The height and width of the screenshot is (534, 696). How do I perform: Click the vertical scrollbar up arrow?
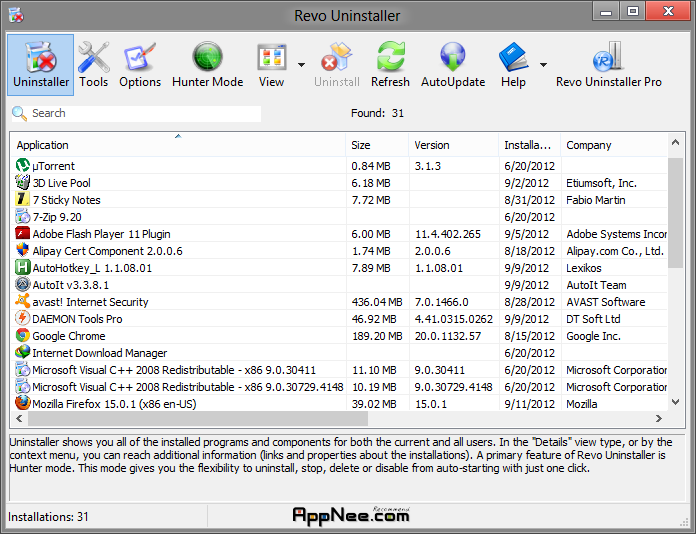point(676,142)
